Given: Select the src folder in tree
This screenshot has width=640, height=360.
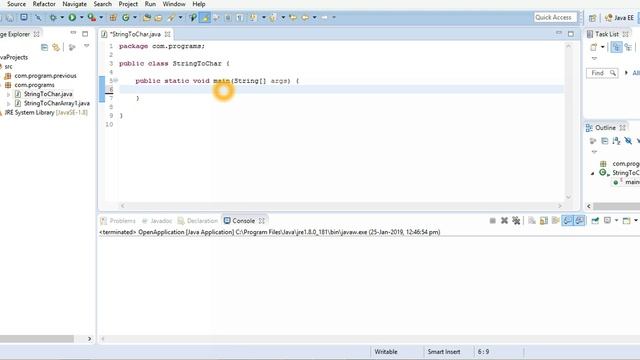Looking at the screenshot, I should point(8,67).
